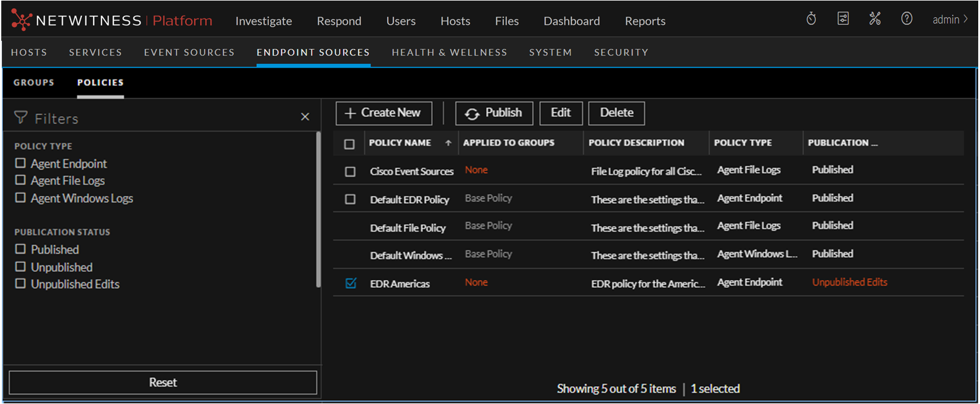
Task: Open the stopwatch jobs icon
Action: [x=811, y=19]
